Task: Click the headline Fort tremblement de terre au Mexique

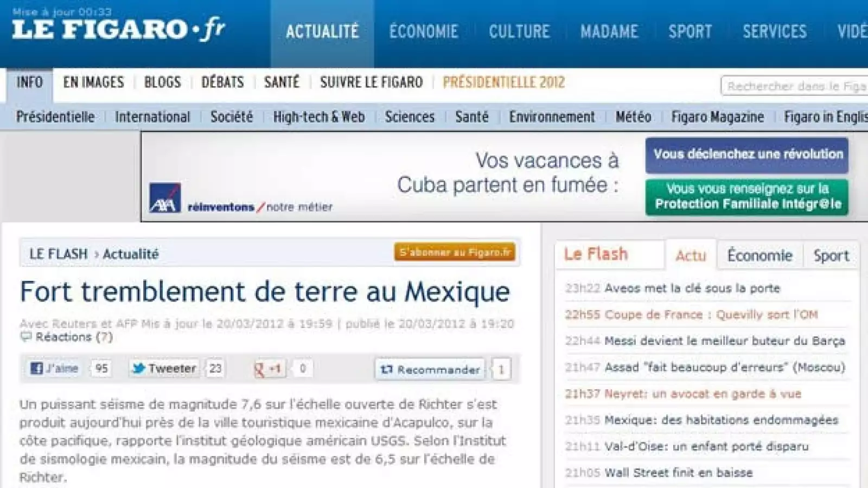Action: [x=265, y=291]
